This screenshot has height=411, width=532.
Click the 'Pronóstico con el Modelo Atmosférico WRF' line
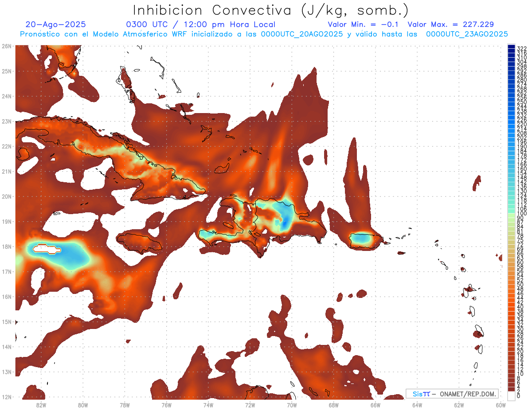[264, 34]
